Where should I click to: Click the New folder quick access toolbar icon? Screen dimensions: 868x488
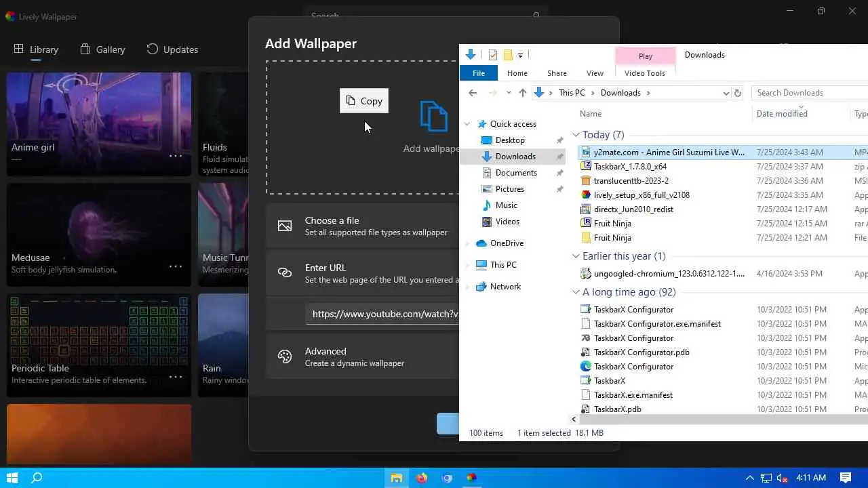507,55
